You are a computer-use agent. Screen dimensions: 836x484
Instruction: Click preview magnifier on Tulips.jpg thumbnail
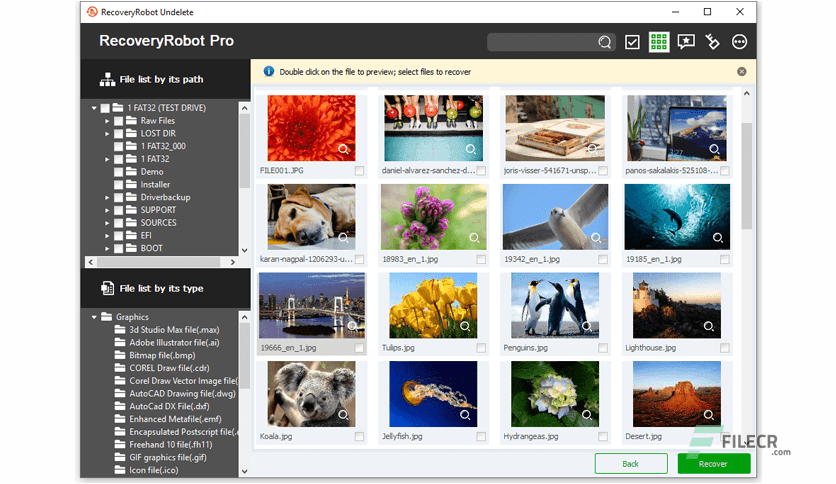(x=465, y=326)
